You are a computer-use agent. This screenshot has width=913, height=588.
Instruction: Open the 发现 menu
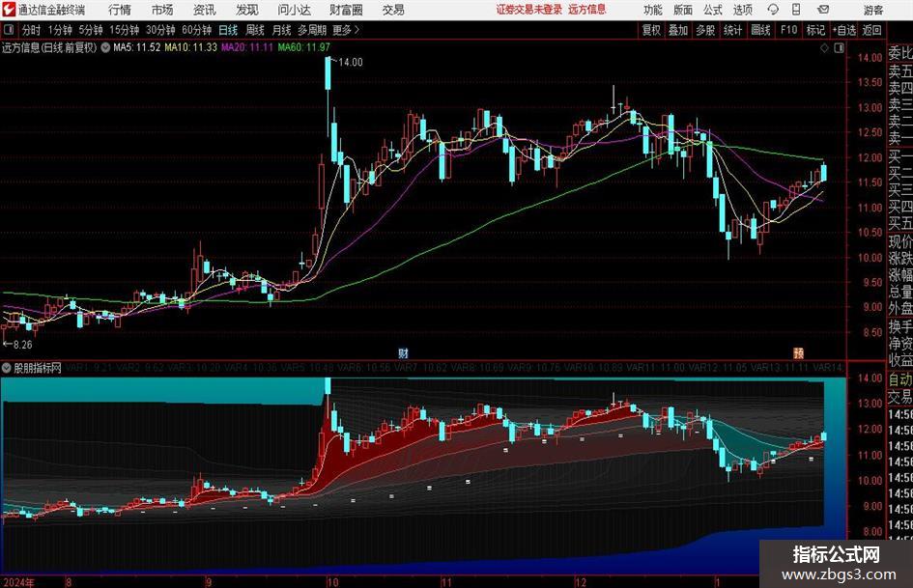click(247, 10)
